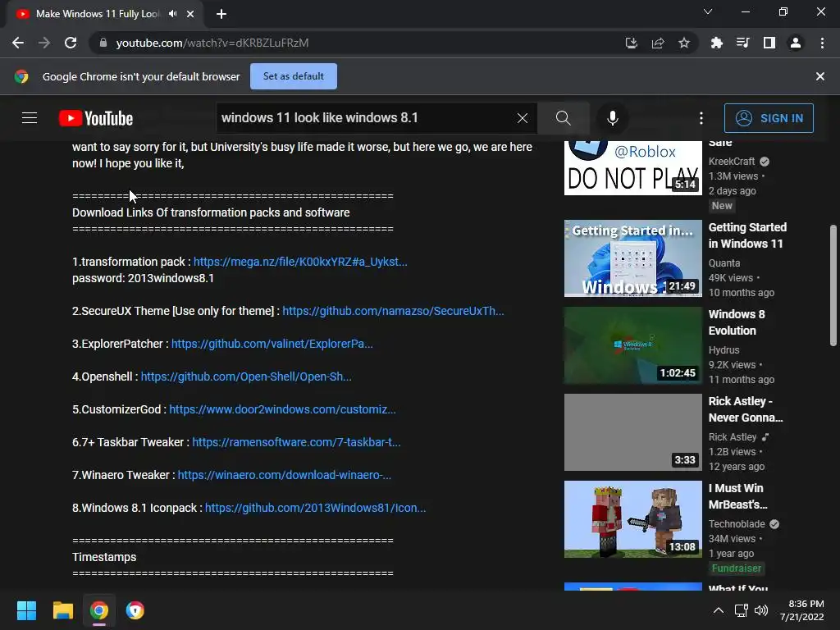
Task: Open the 7+ Taskbar Tweaker link
Action: pyautogui.click(x=296, y=442)
